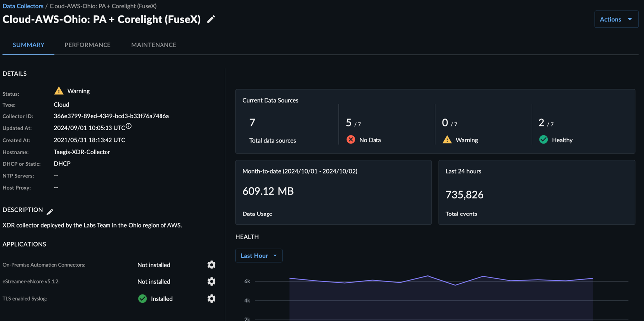Click the 7 Total data sources count
The image size is (644, 321).
coord(252,122)
